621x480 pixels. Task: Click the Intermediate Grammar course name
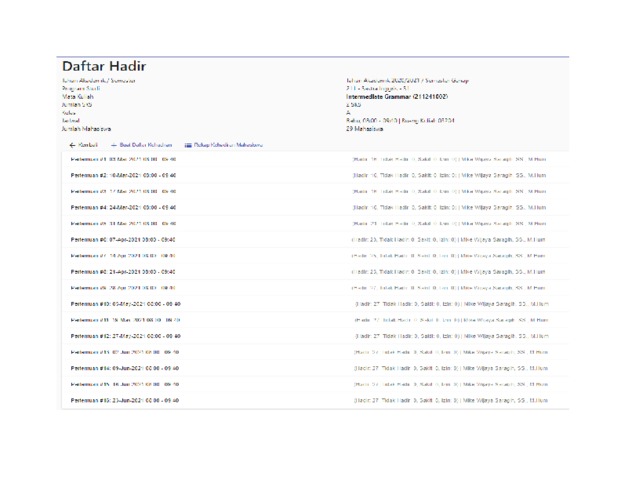(x=397, y=97)
